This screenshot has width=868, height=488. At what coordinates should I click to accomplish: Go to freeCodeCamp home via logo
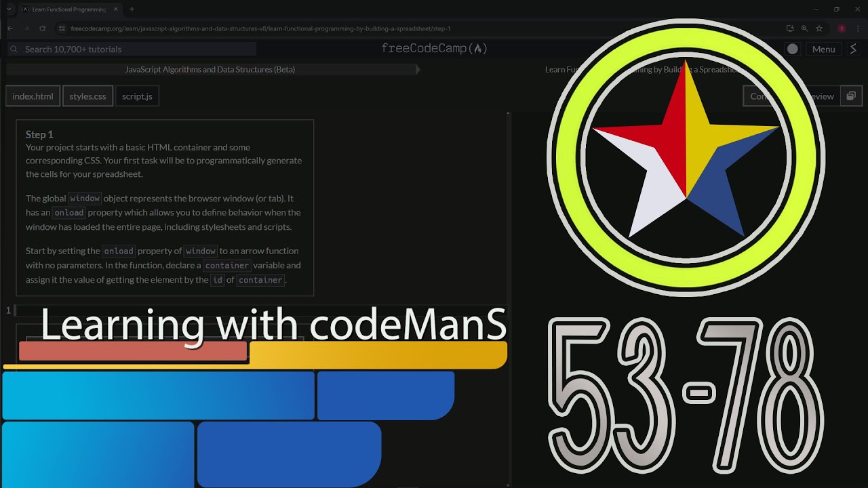coord(435,48)
